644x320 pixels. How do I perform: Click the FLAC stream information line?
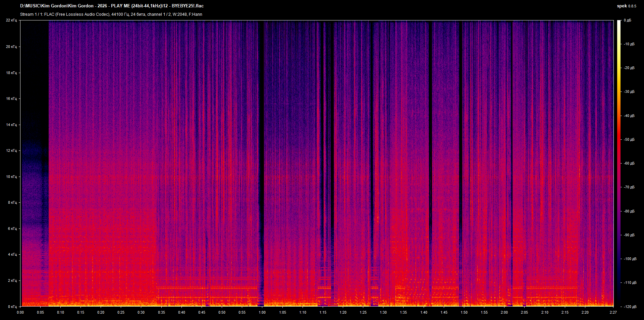coord(111,14)
